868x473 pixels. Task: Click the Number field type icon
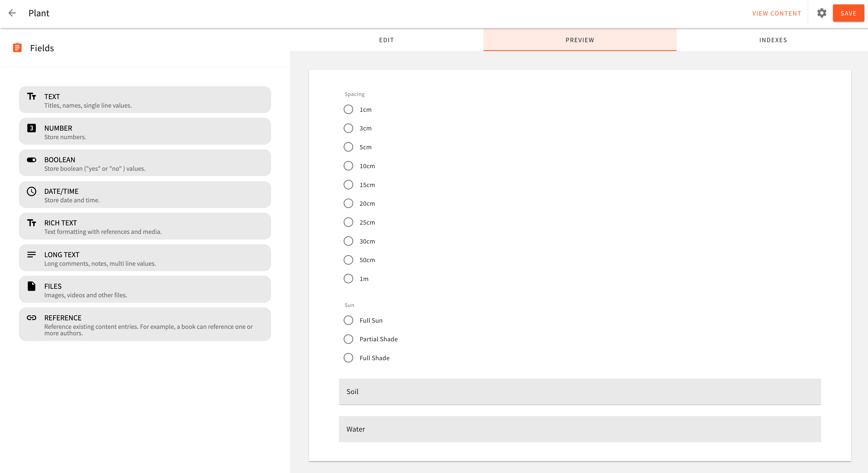tap(31, 128)
